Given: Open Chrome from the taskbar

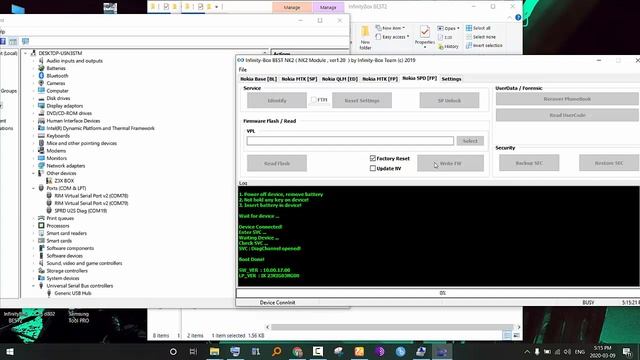Looking at the screenshot, I should [297, 351].
